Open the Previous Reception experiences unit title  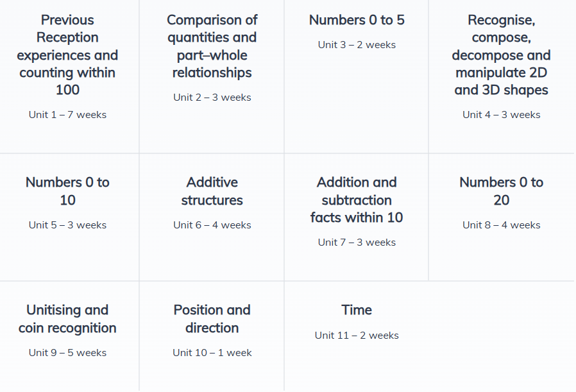[67, 55]
